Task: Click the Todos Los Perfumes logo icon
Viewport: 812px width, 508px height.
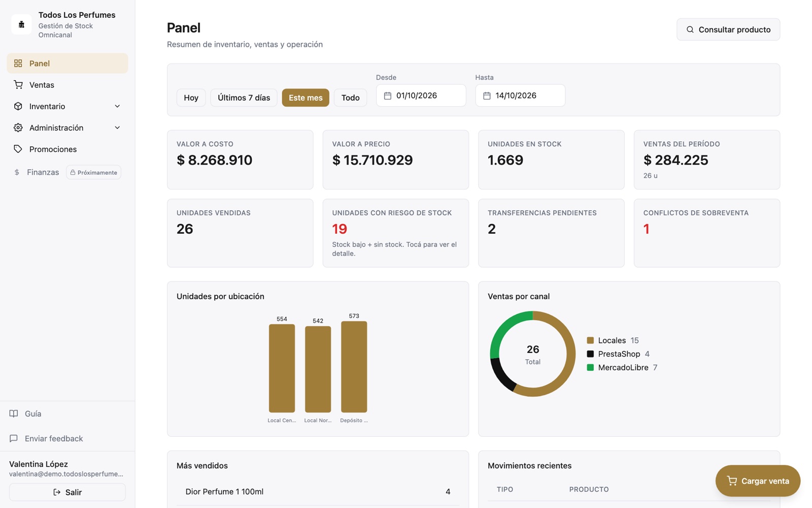Action: tap(21, 24)
